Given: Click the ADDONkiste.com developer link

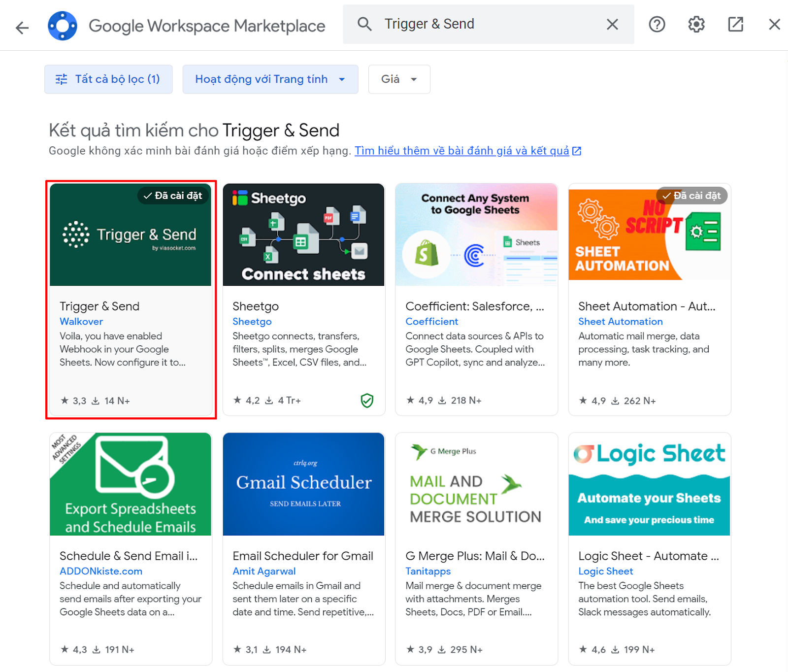Looking at the screenshot, I should click(101, 571).
